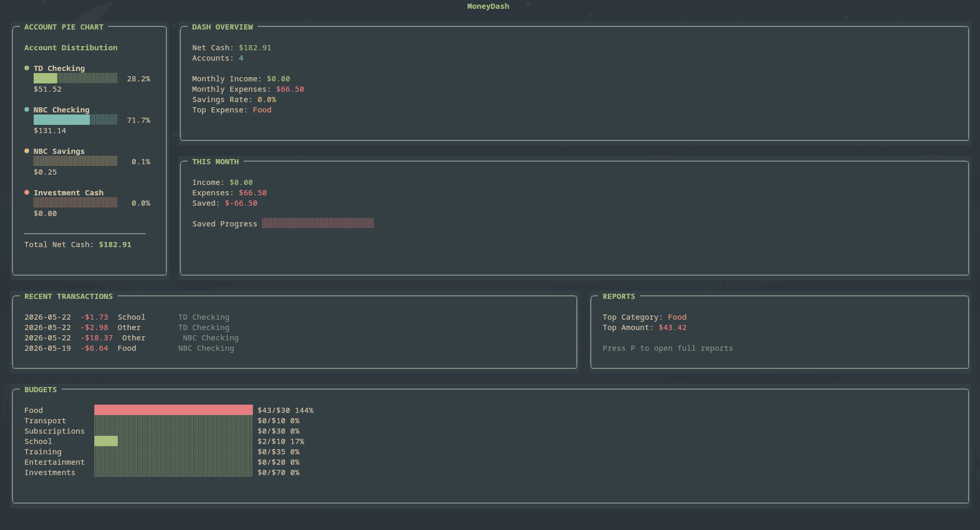Click the 71.7% percentage
The height and width of the screenshot is (530, 980).
click(138, 120)
